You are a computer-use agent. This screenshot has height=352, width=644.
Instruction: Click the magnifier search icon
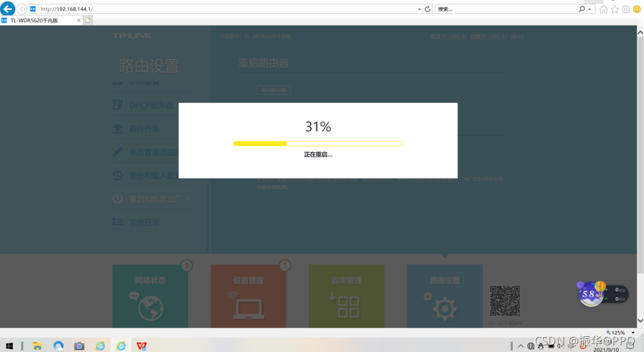click(582, 9)
